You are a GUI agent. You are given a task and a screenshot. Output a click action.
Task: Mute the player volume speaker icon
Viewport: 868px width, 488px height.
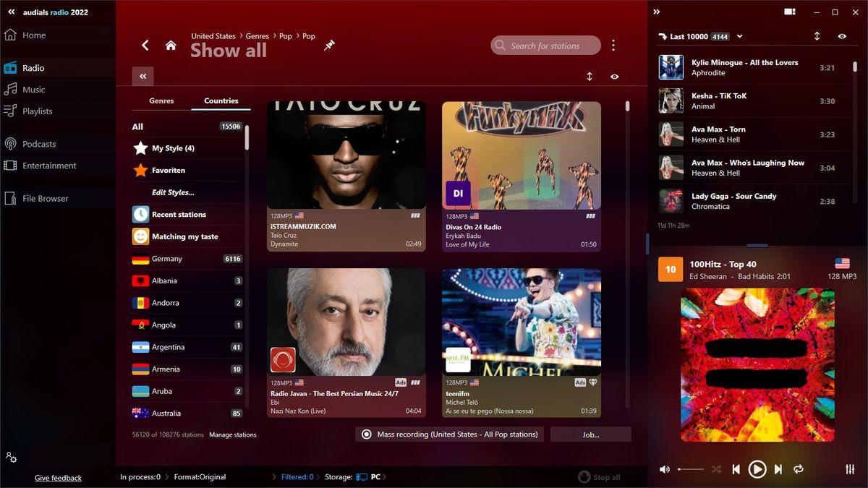[665, 469]
